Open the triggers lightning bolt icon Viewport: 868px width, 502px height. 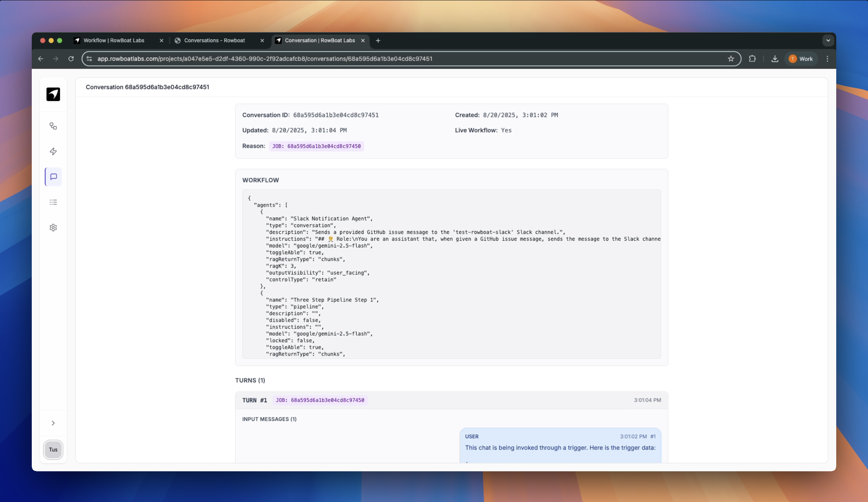(53, 151)
